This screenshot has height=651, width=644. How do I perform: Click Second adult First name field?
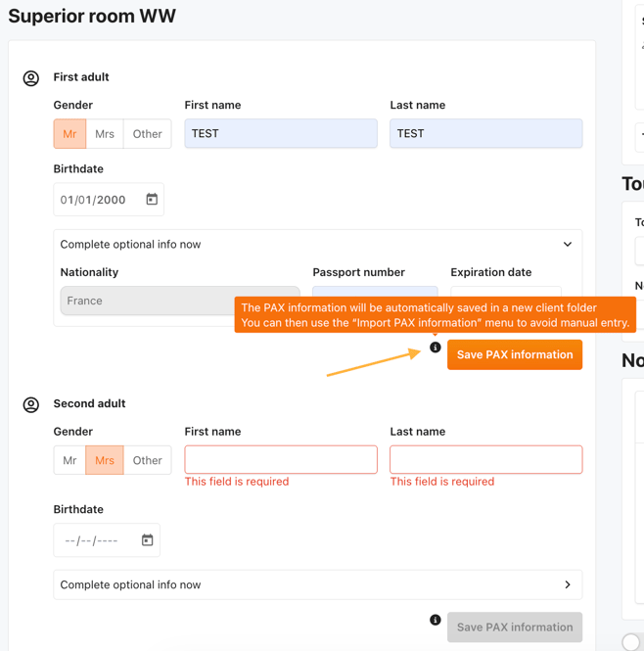coord(281,460)
